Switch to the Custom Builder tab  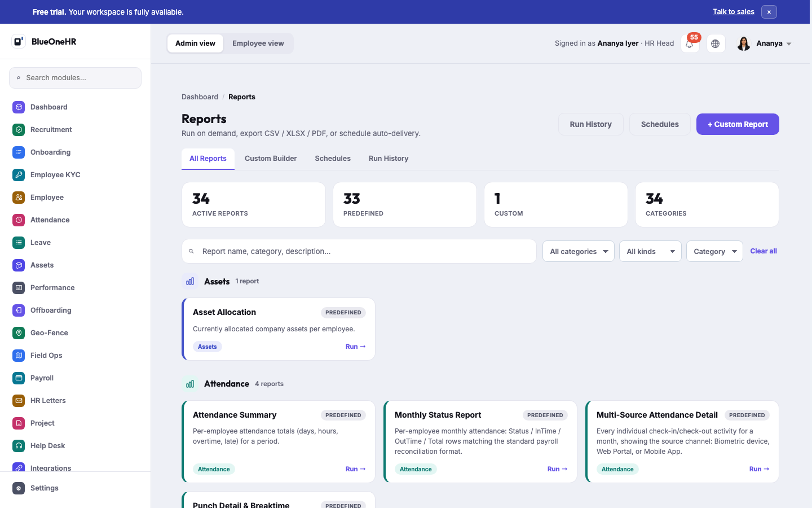coord(271,159)
